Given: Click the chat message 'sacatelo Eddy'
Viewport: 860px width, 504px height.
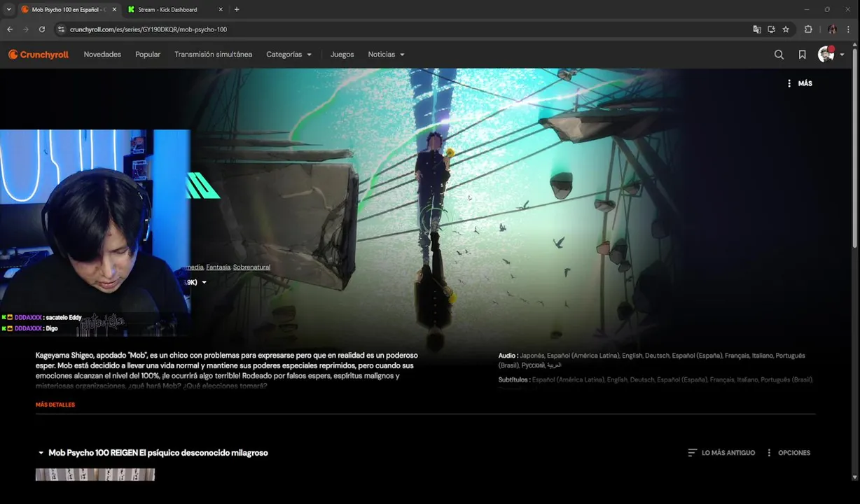Looking at the screenshot, I should [x=64, y=318].
